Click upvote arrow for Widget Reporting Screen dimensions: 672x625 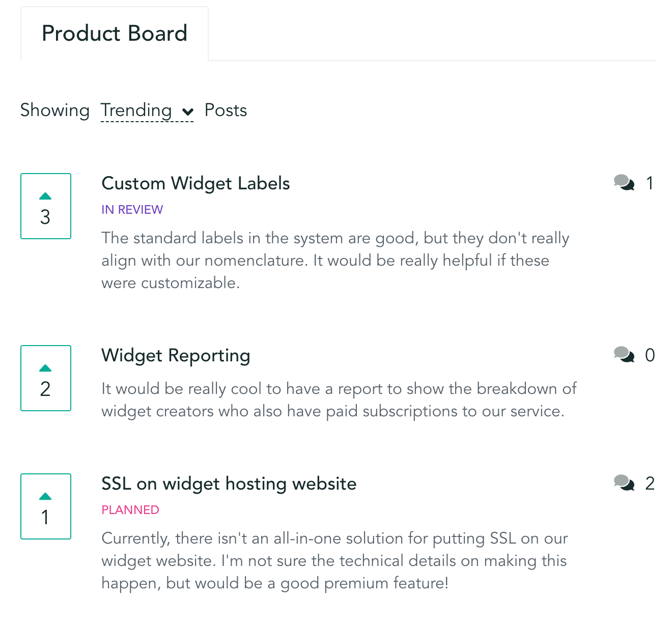point(45,368)
